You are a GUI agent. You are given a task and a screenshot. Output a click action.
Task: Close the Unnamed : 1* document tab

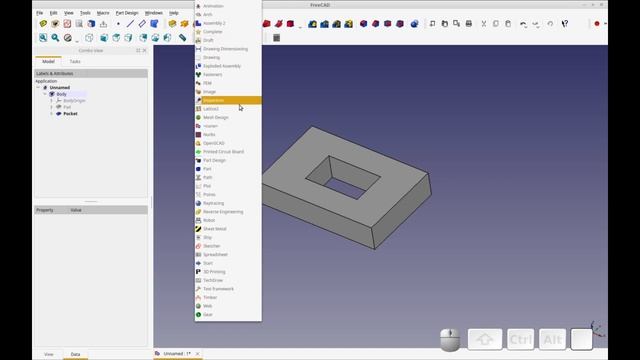pyautogui.click(x=198, y=353)
